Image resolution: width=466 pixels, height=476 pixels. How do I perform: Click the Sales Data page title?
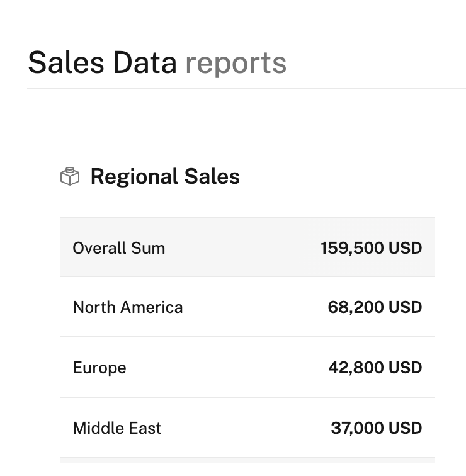102,63
